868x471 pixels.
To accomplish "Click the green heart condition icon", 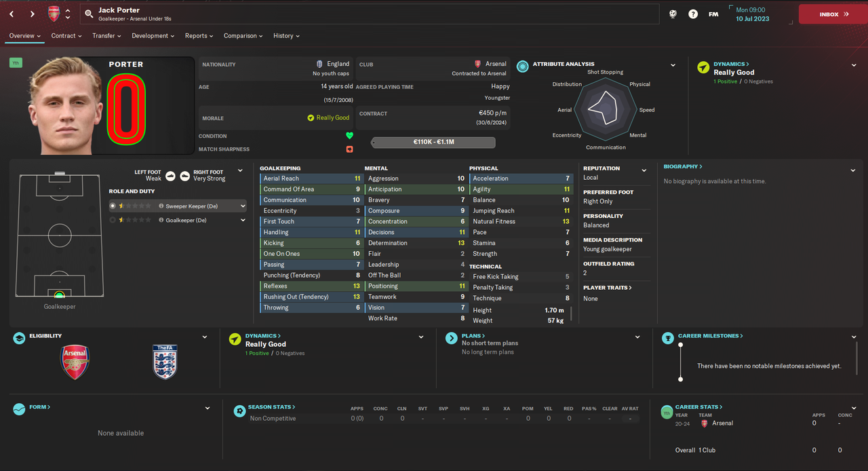I will click(349, 136).
